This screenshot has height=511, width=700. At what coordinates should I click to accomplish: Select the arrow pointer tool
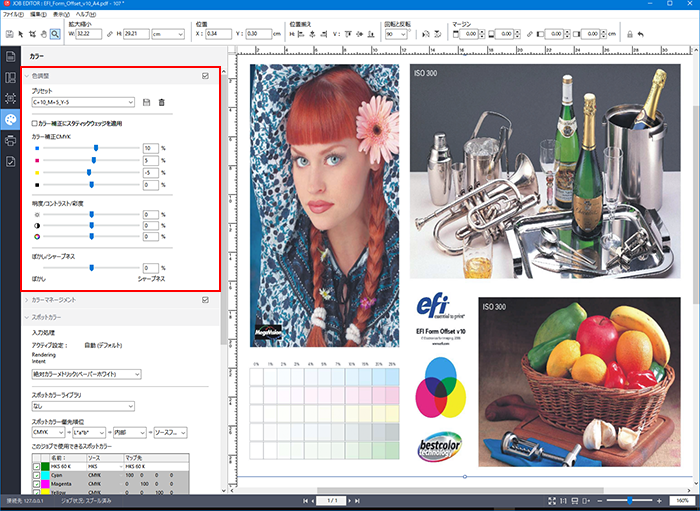click(21, 34)
